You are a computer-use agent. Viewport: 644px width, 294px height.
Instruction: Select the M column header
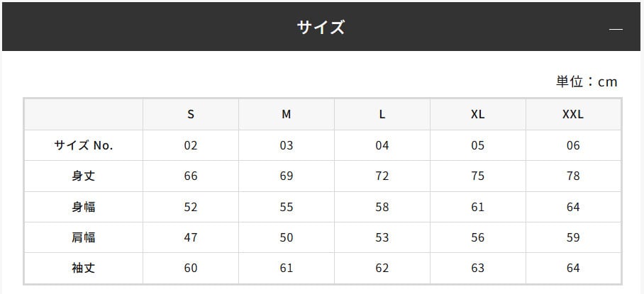pyautogui.click(x=287, y=114)
